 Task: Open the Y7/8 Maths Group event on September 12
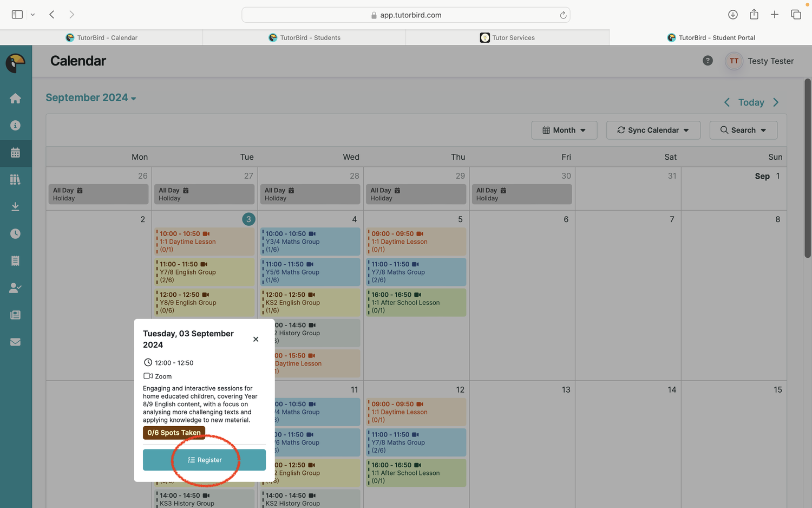point(416,442)
